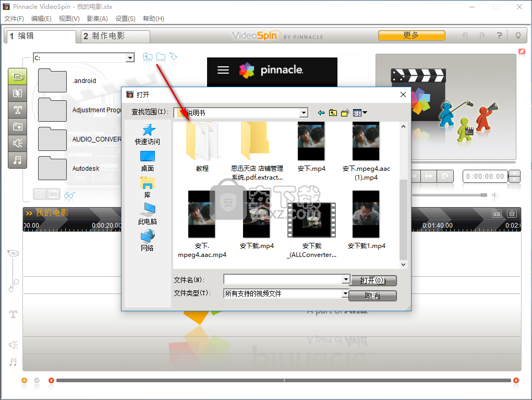Click the glasses preview icon in album
Viewport: 532px width, 400px height.
coord(69,195)
